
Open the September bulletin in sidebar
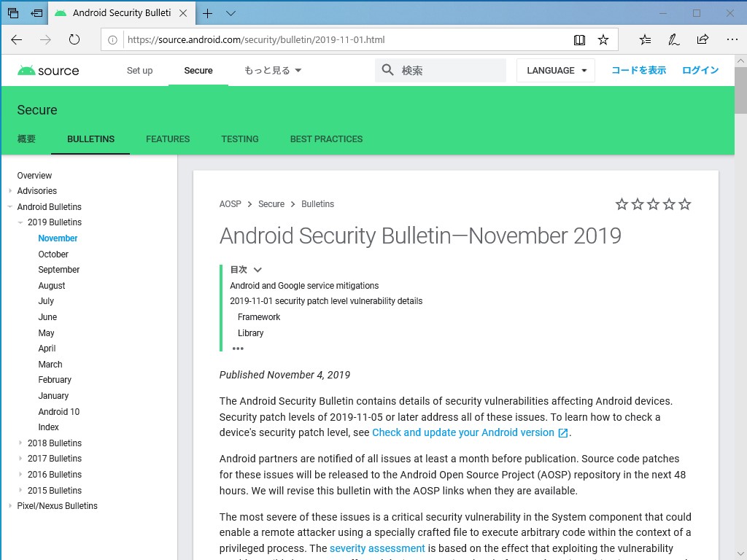pos(58,270)
